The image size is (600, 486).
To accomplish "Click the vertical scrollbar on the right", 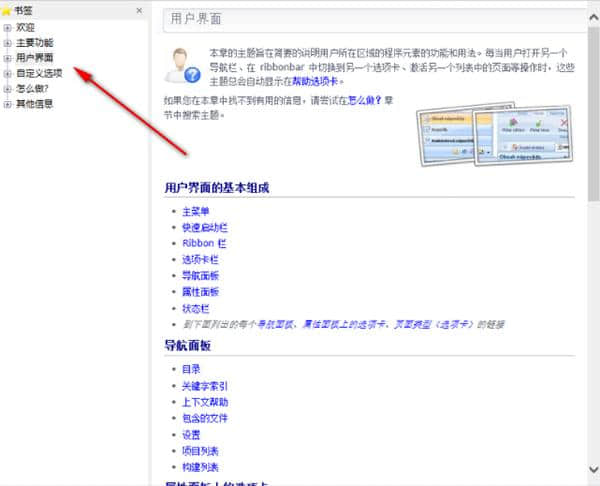I will [x=593, y=250].
